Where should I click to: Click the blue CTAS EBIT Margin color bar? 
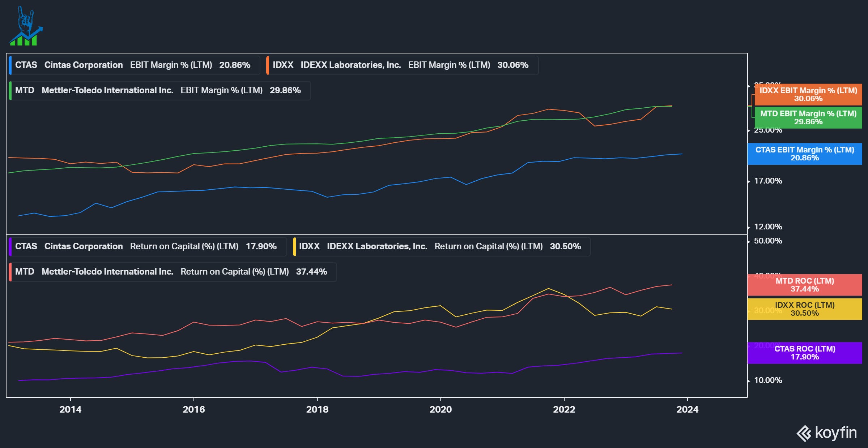click(10, 65)
